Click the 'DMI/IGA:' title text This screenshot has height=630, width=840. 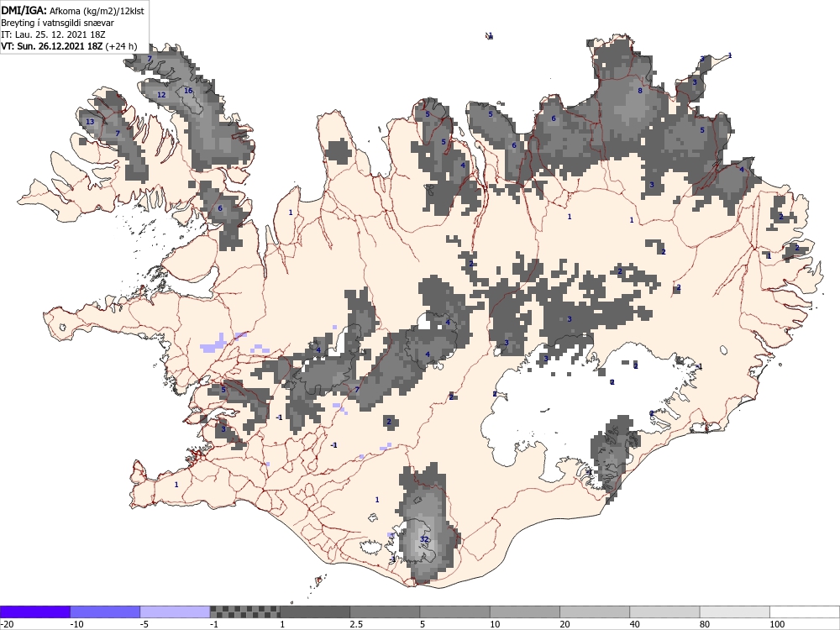pos(24,10)
